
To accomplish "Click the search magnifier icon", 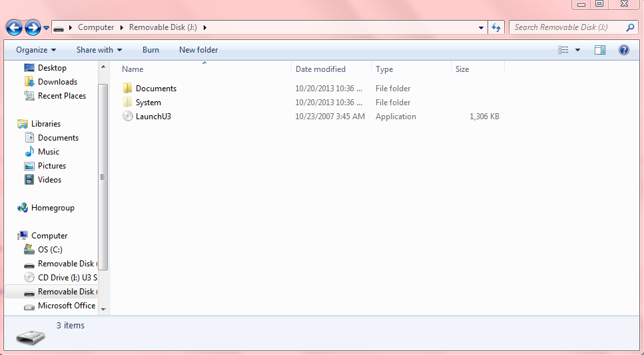I will click(x=630, y=27).
